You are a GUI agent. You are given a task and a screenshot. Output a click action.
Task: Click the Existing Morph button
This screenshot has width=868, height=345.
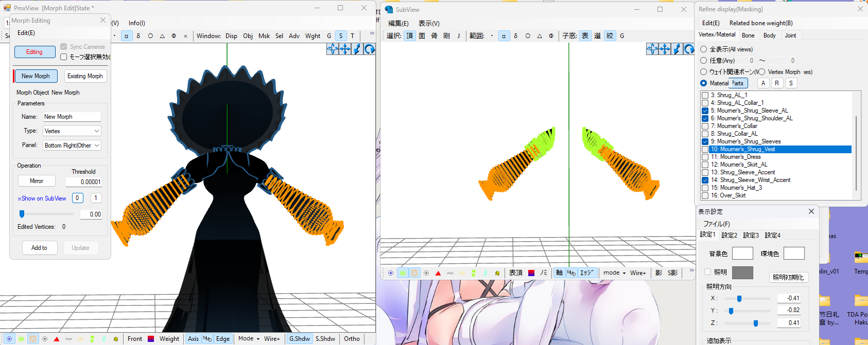click(85, 76)
